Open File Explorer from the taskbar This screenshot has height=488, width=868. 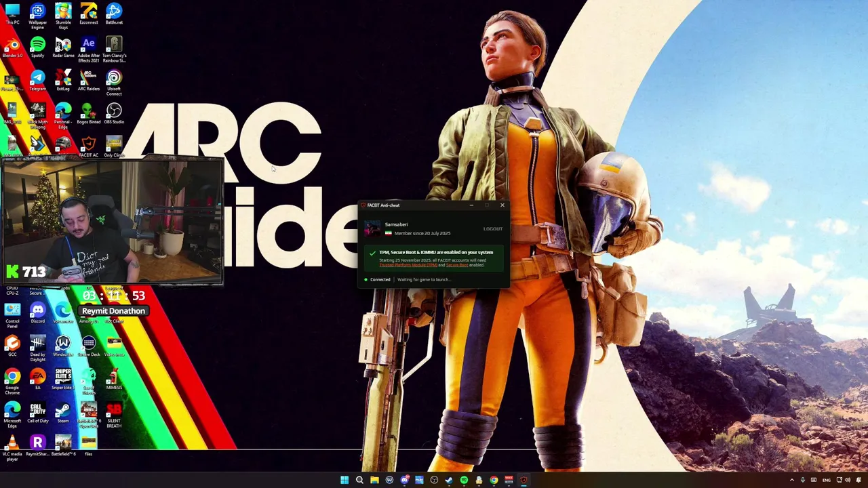[374, 480]
